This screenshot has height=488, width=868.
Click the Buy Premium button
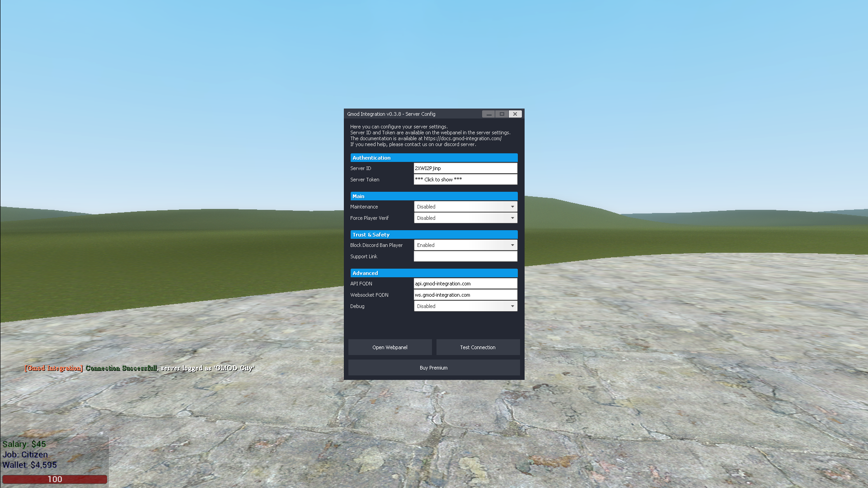433,368
